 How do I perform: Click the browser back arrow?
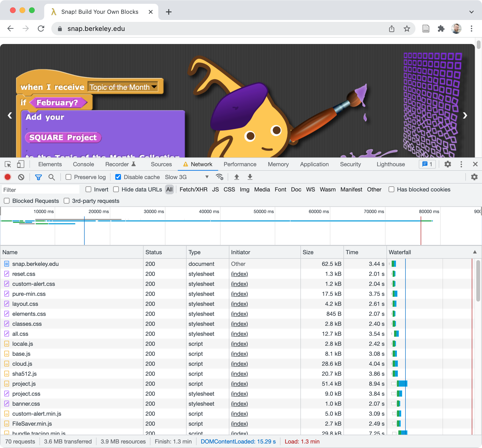tap(10, 29)
